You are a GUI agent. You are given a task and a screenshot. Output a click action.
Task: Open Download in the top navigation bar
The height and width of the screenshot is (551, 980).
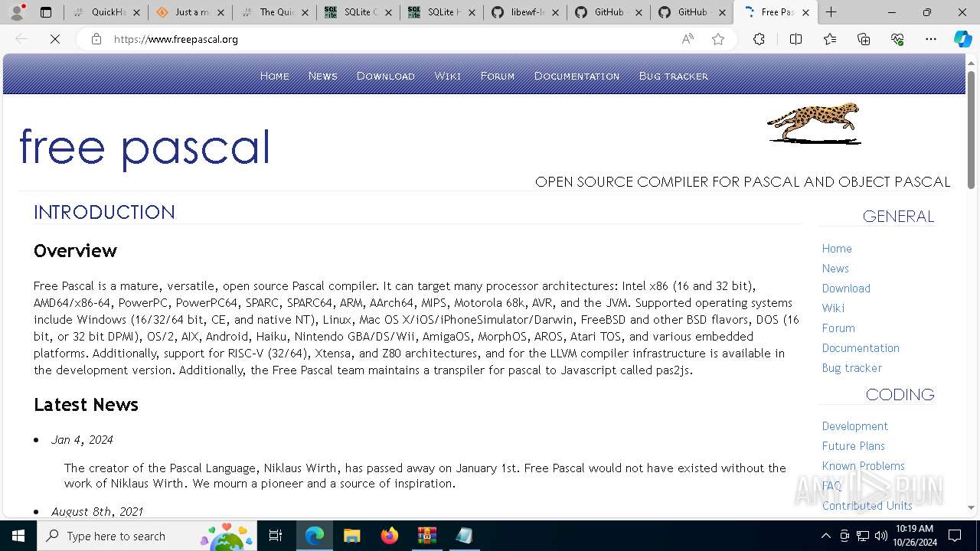point(386,76)
